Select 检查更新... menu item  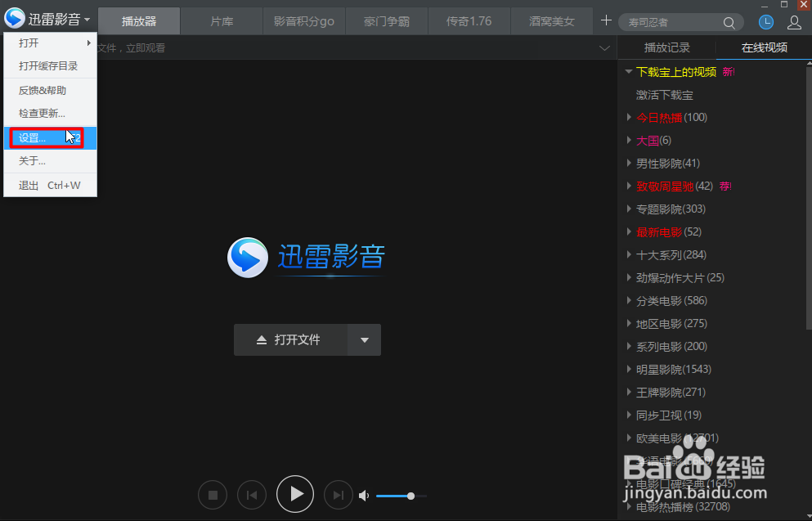(x=50, y=114)
